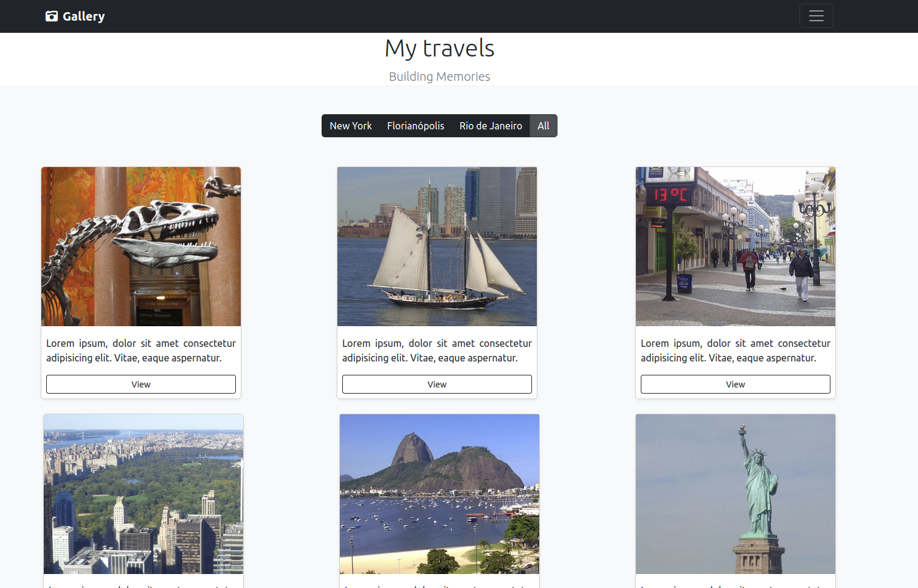
Task: Click the Lorem ipsum text under street photo
Action: [736, 350]
